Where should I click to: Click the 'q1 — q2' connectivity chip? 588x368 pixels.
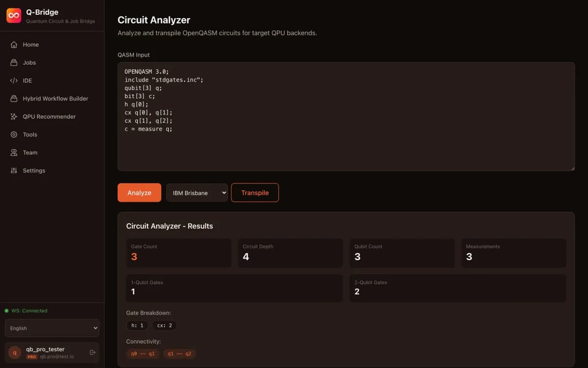click(179, 354)
